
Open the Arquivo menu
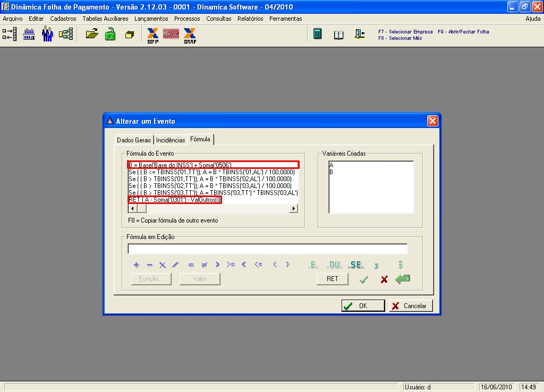[13, 19]
